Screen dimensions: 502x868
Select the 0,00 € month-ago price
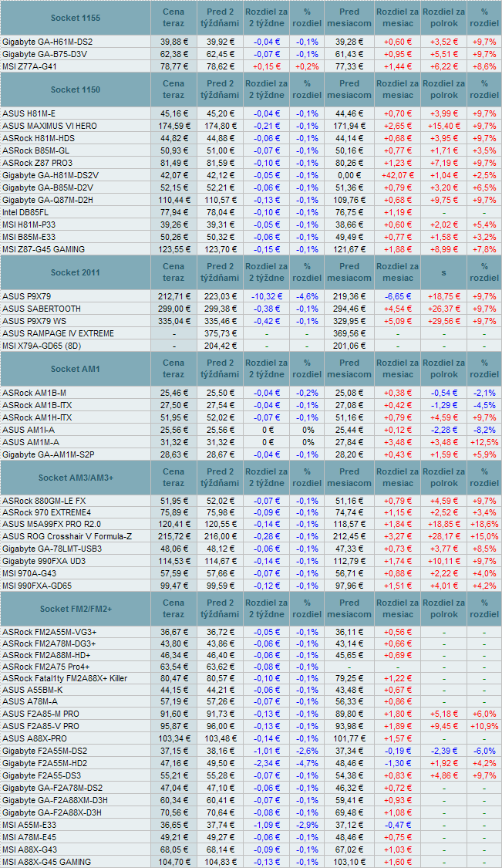[x=349, y=175]
